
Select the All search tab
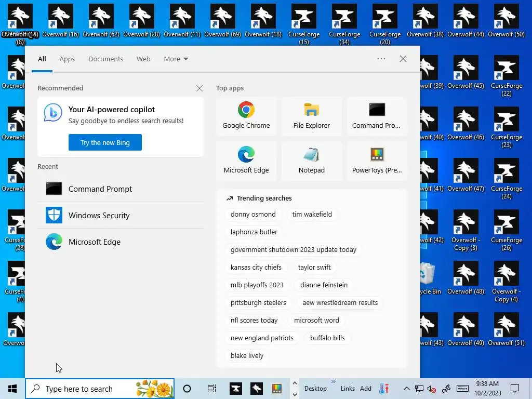tap(42, 59)
